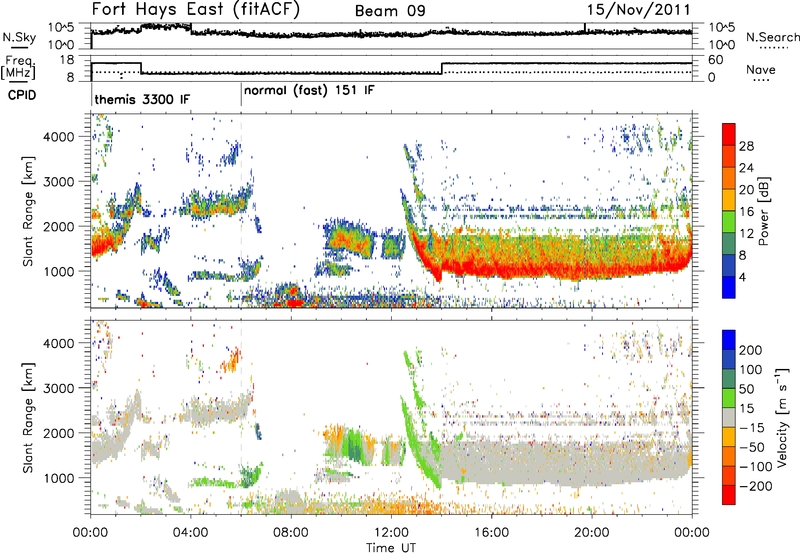This screenshot has width=800, height=554.
Task: Select the "12:00" time tick label
Action: point(391,533)
